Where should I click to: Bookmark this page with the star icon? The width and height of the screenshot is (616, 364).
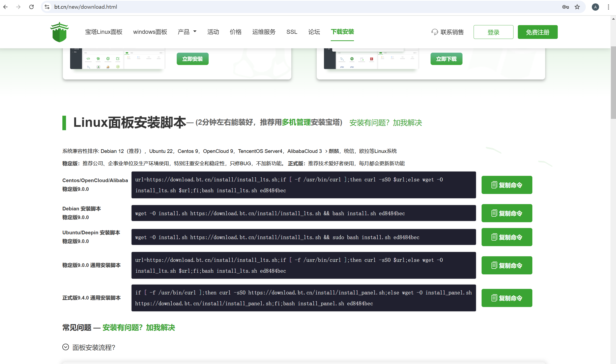(577, 7)
